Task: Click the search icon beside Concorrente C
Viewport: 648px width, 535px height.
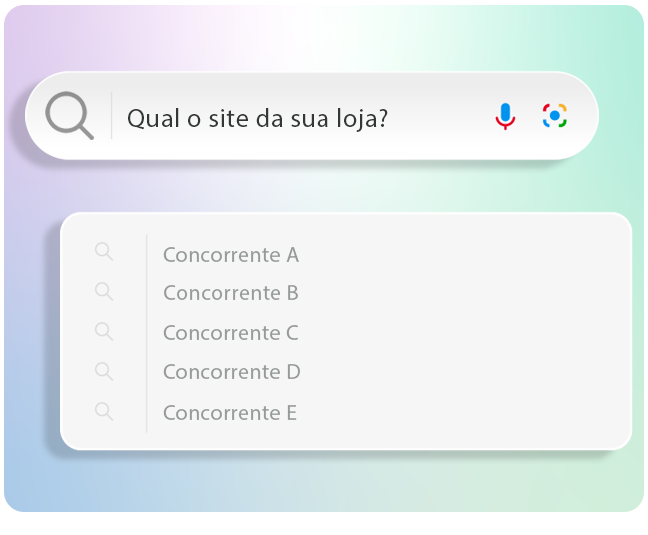Action: click(104, 331)
